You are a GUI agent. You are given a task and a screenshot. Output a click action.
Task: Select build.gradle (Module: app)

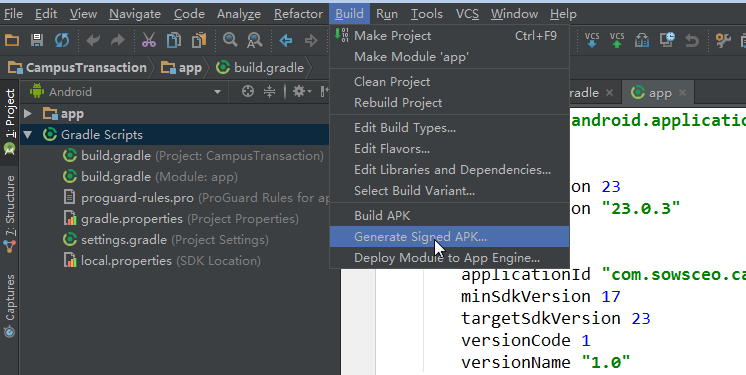[150, 177]
